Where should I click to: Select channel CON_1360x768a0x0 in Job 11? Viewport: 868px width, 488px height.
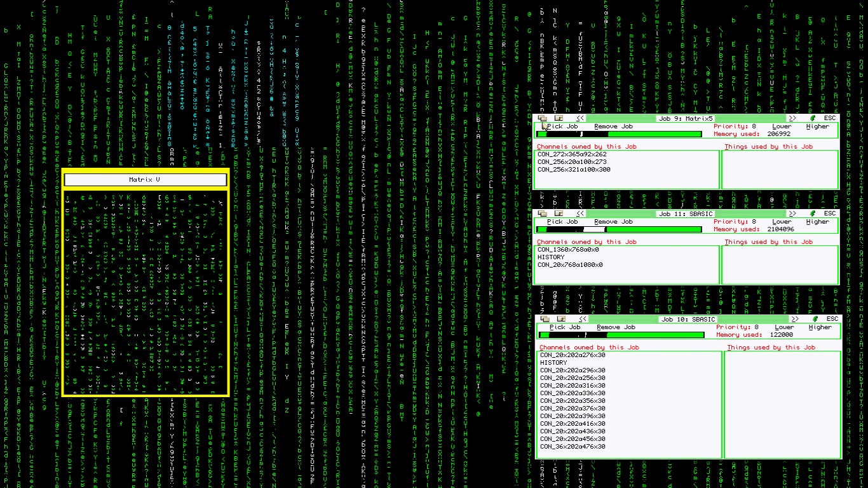coord(568,250)
